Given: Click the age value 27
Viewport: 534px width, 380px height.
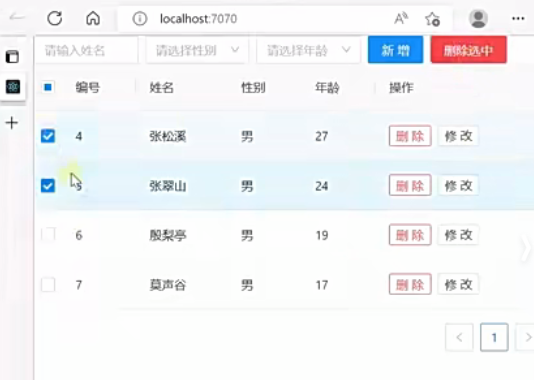Looking at the screenshot, I should pyautogui.click(x=321, y=136).
